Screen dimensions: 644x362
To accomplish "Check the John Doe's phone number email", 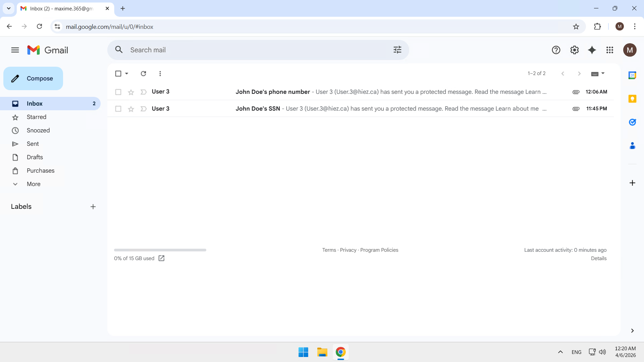I will [118, 92].
